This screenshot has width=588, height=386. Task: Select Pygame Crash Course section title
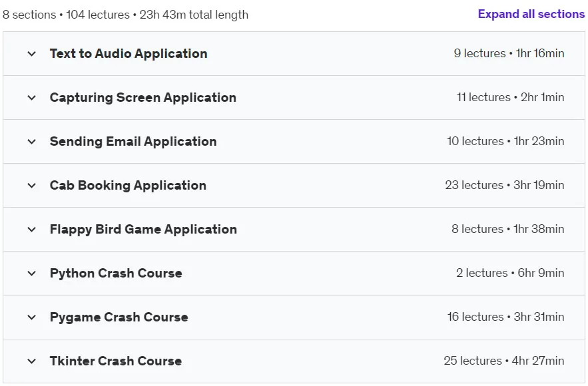pyautogui.click(x=119, y=317)
